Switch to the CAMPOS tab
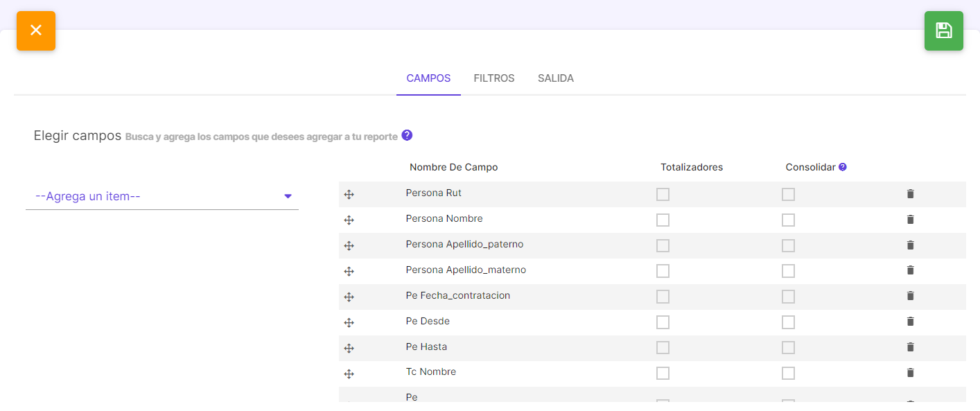Viewport: 980px width, 411px height. point(428,78)
